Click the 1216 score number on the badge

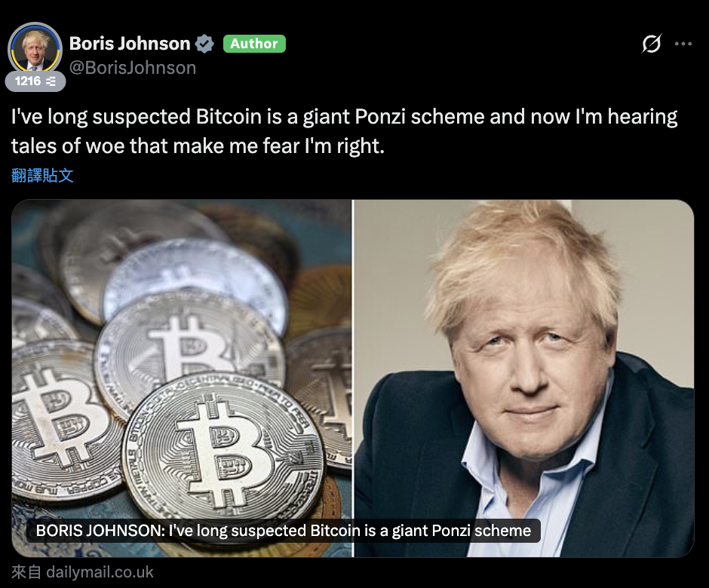pos(28,81)
